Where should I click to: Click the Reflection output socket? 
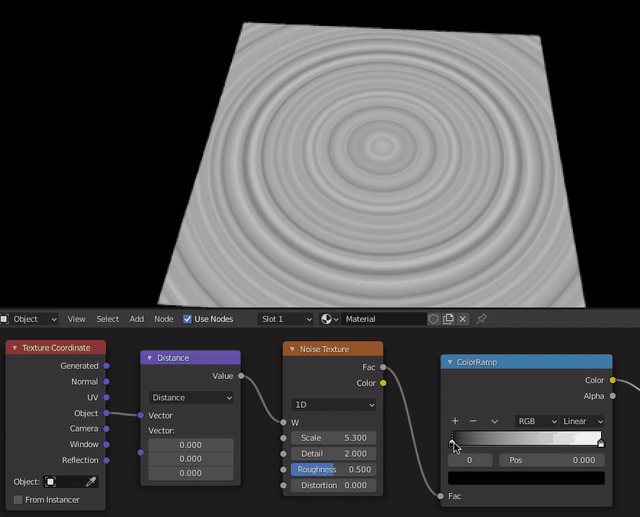click(x=107, y=460)
